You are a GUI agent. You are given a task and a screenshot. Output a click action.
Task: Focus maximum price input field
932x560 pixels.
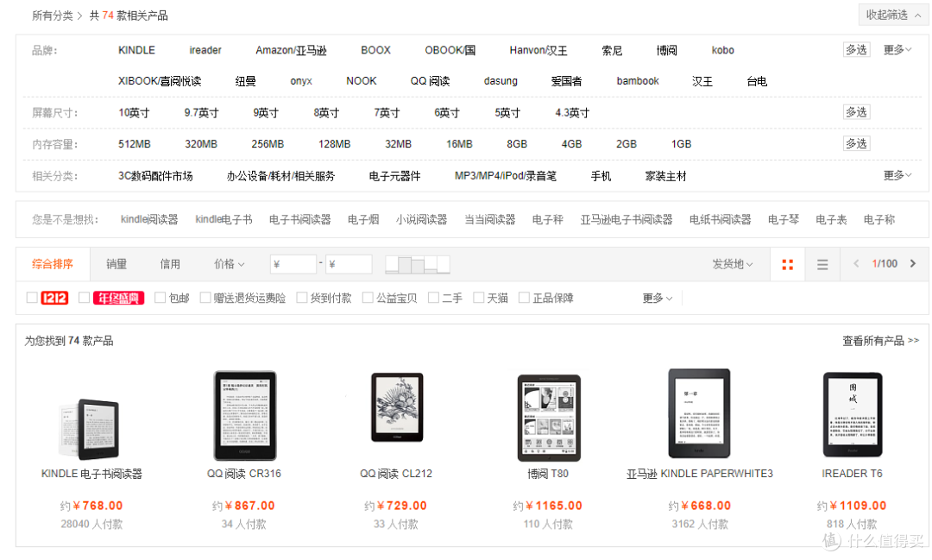[349, 264]
